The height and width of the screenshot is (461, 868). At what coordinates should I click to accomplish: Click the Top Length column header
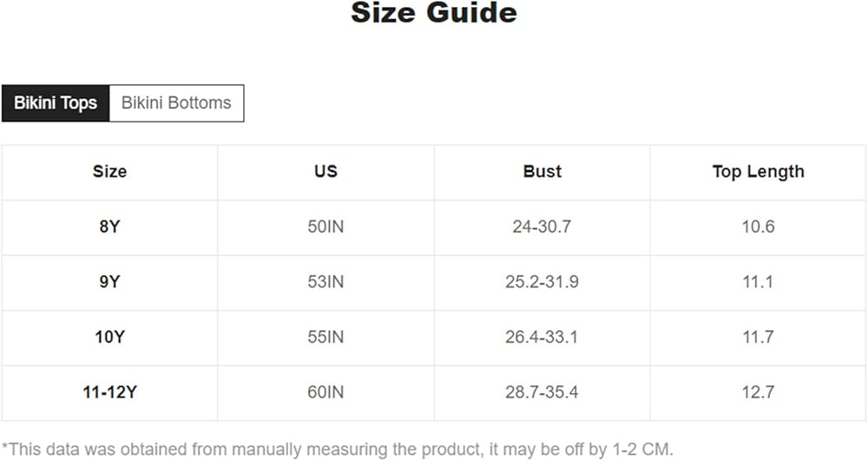(758, 172)
